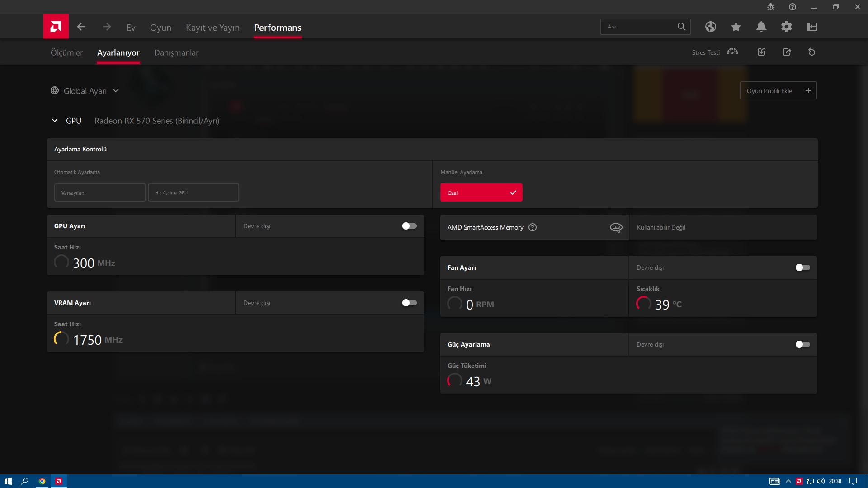The image size is (868, 488).
Task: Click the export profile share icon
Action: coord(787,52)
